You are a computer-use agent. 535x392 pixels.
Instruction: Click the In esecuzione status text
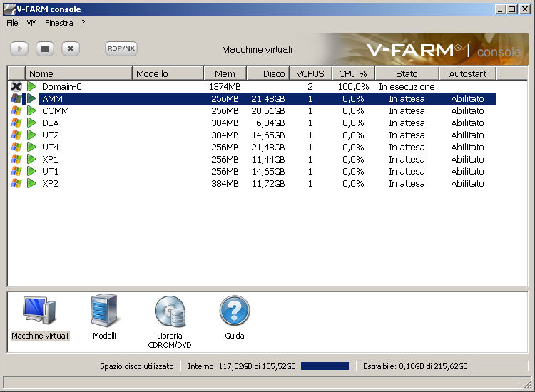[407, 86]
